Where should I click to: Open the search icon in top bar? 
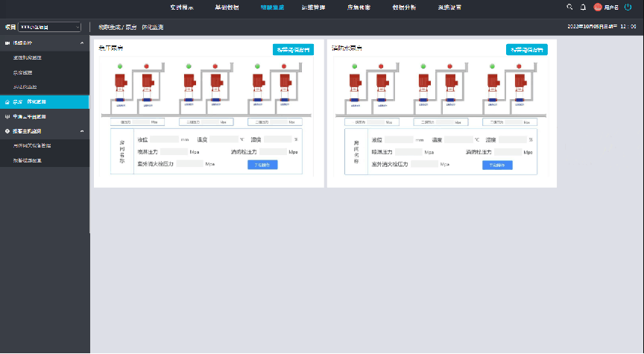click(569, 7)
